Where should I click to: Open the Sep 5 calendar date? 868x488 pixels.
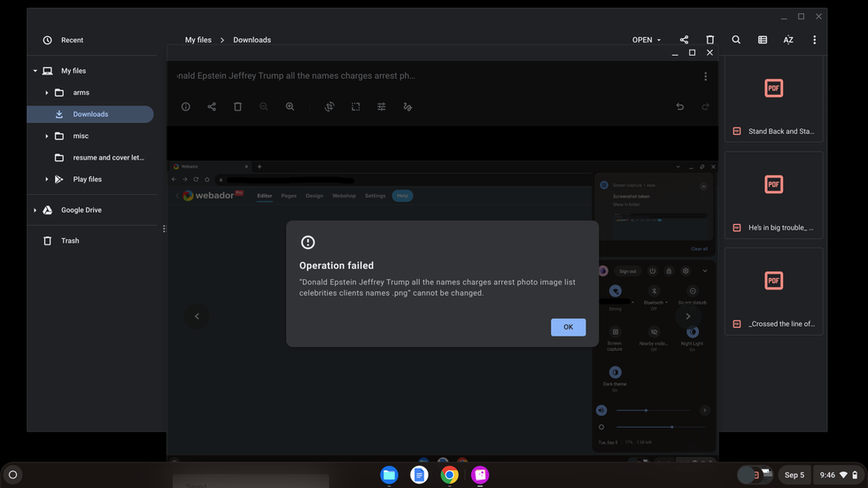(x=794, y=475)
